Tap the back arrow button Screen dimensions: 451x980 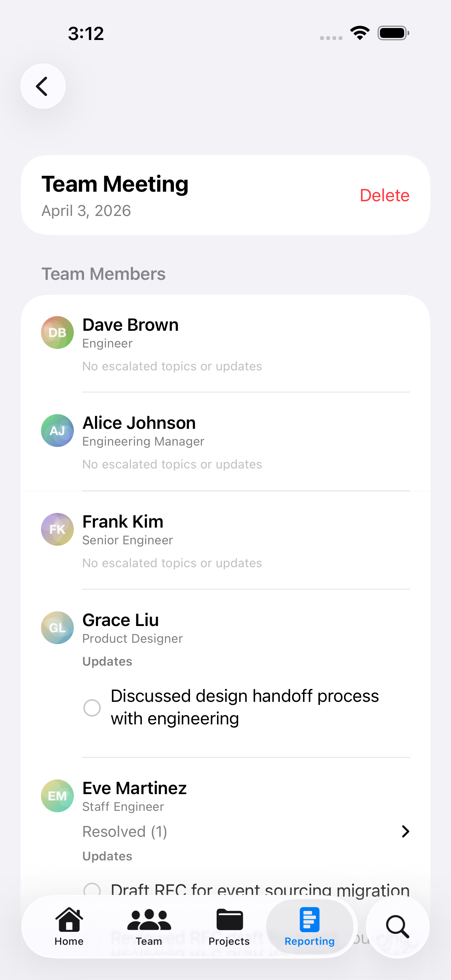coord(43,86)
